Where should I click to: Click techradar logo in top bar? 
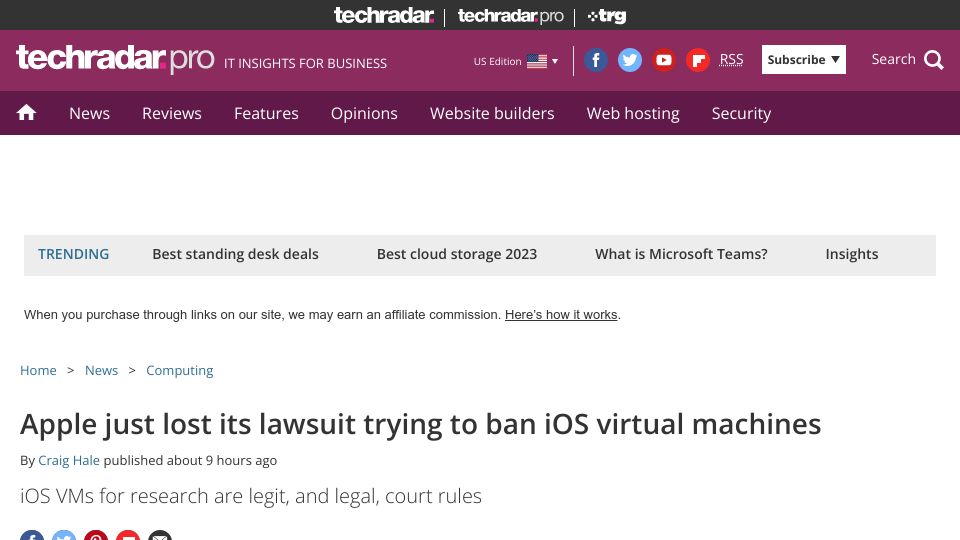[x=384, y=15]
